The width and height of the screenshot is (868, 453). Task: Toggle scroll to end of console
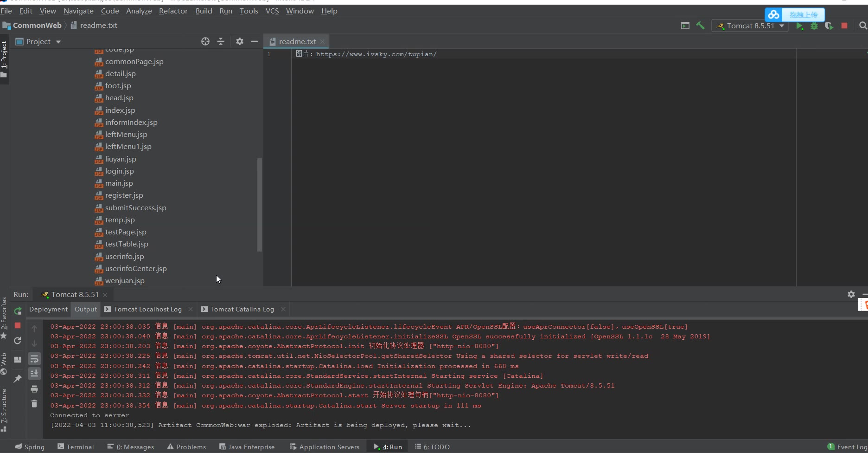[34, 374]
